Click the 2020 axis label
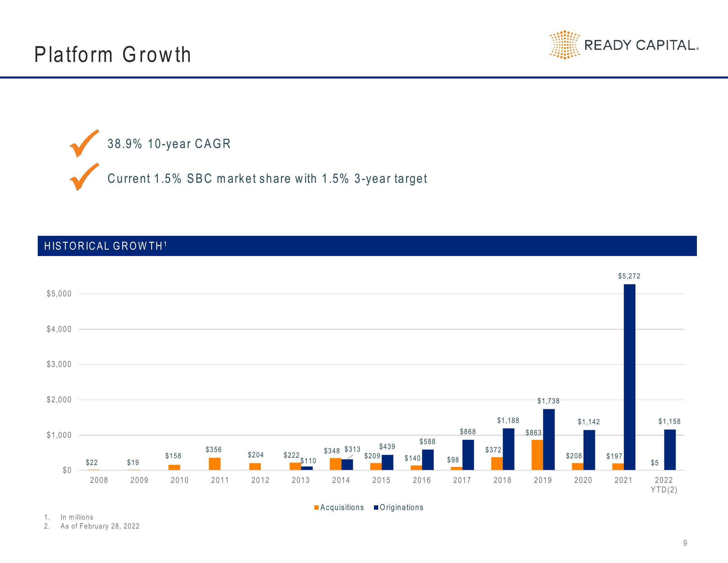The image size is (728, 563). pyautogui.click(x=583, y=480)
